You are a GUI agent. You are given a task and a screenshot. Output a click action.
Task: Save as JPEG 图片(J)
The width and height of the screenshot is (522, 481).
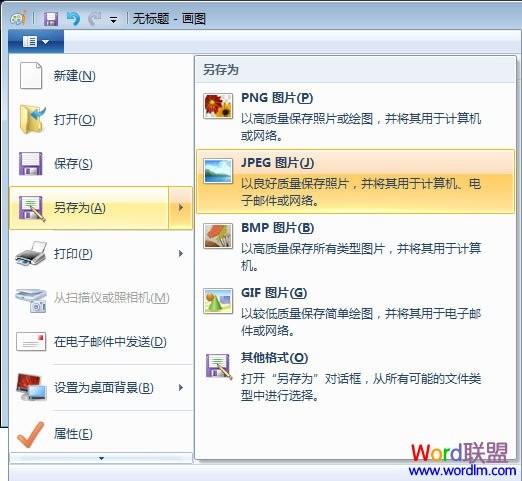355,181
